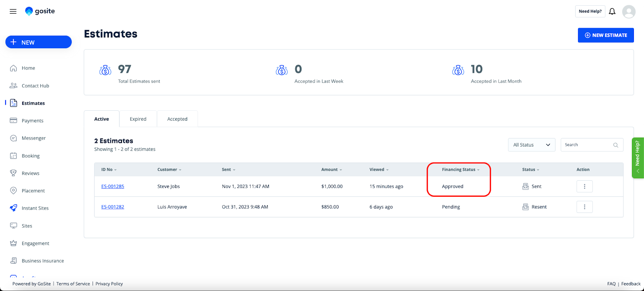Click the Instant Sites rocket icon
Image resolution: width=644 pixels, height=291 pixels.
pos(13,208)
